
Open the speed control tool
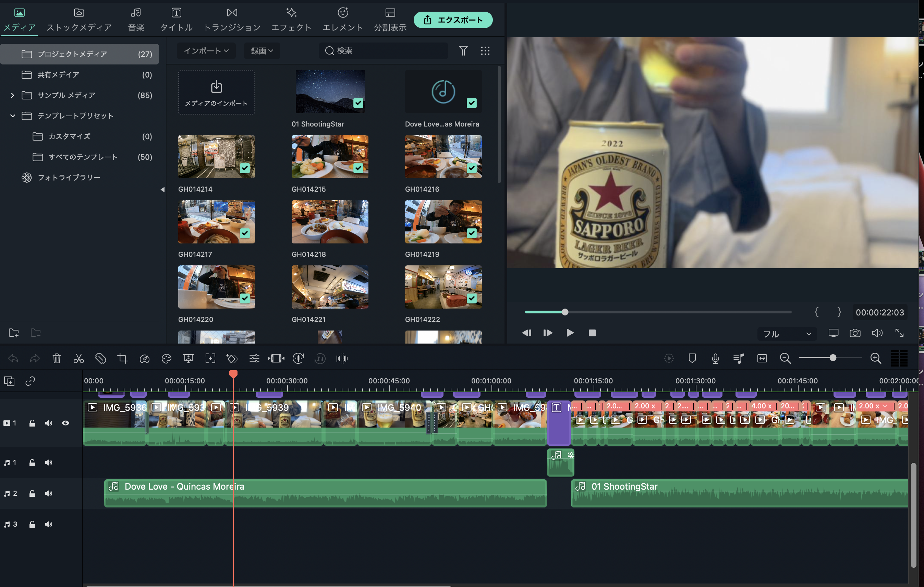click(145, 359)
